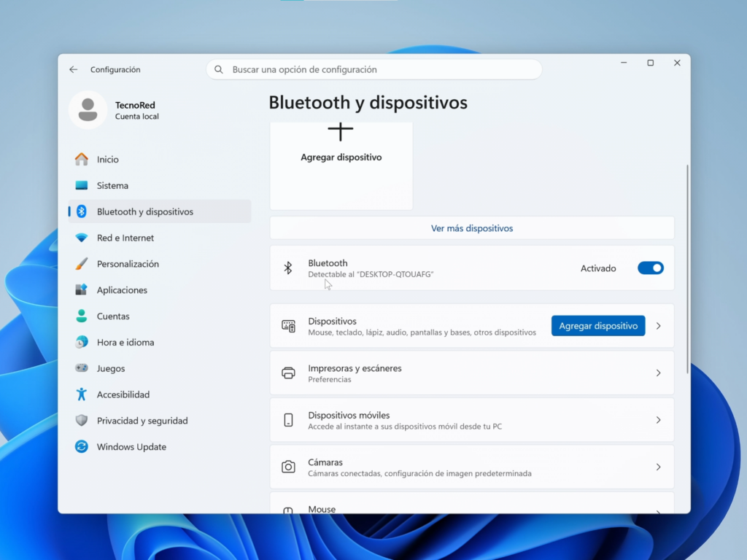Viewport: 747px width, 560px height.
Task: Click the Windows Update refresh icon
Action: coord(82,447)
